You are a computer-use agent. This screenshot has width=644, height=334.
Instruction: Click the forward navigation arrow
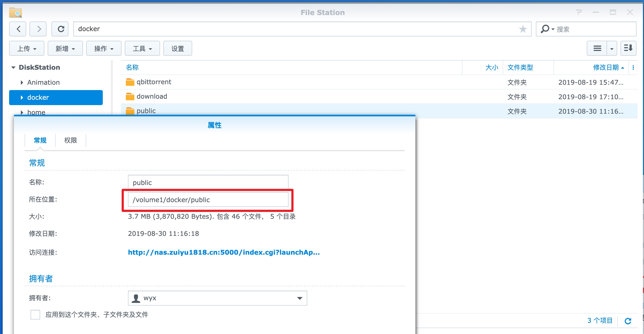[38, 29]
